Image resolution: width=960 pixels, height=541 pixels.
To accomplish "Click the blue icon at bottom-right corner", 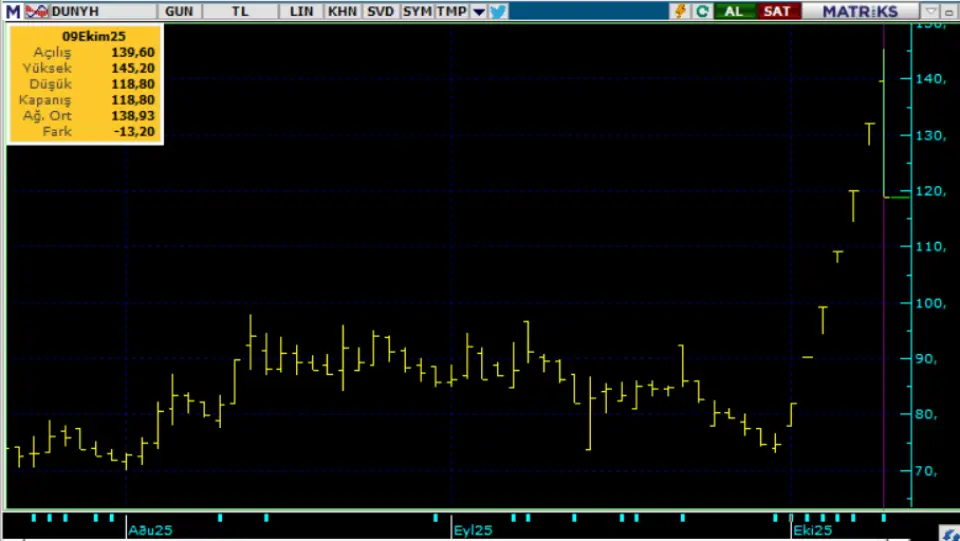I will 949,533.
